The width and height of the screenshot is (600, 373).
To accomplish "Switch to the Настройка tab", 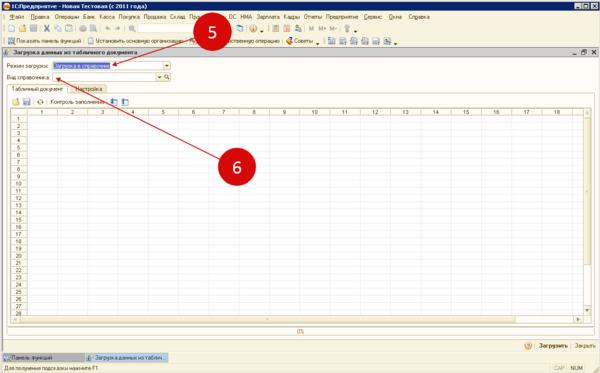I will pyautogui.click(x=89, y=89).
